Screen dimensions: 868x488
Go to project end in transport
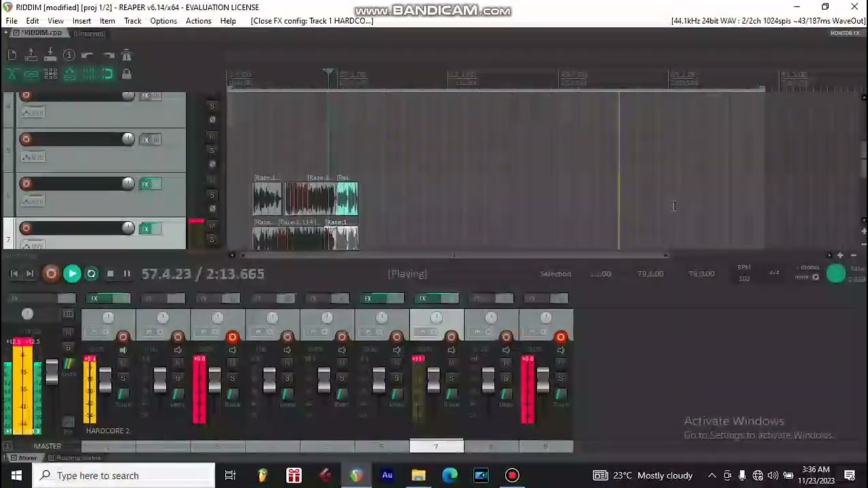(30, 274)
